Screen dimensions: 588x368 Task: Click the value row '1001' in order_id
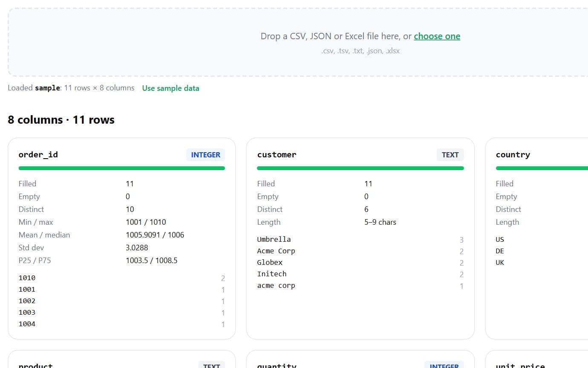click(121, 290)
